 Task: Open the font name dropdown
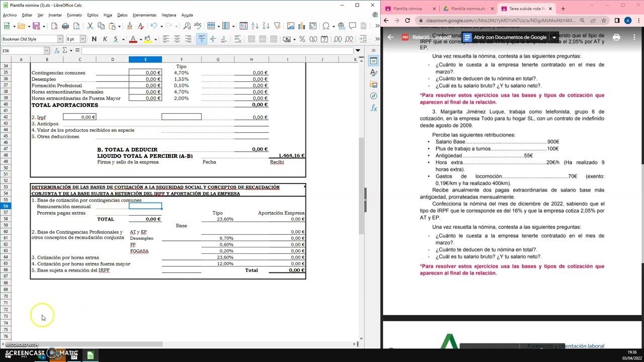coord(60,39)
